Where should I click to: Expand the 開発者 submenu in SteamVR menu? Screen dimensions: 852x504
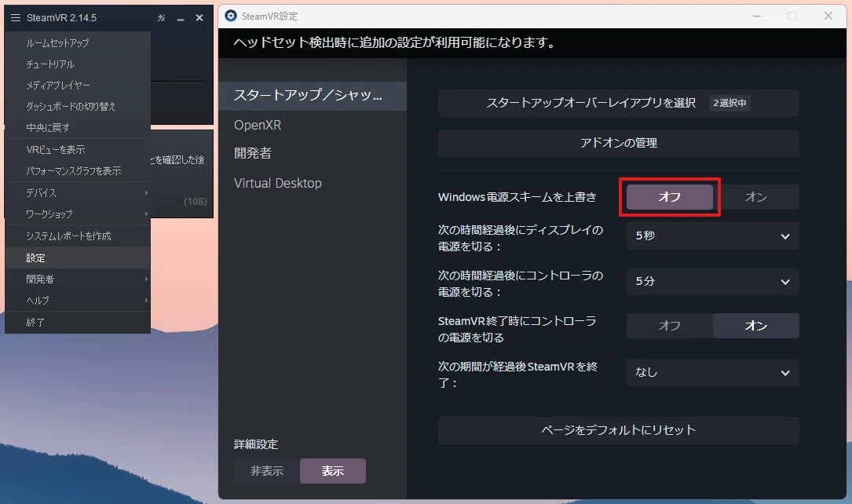point(77,279)
